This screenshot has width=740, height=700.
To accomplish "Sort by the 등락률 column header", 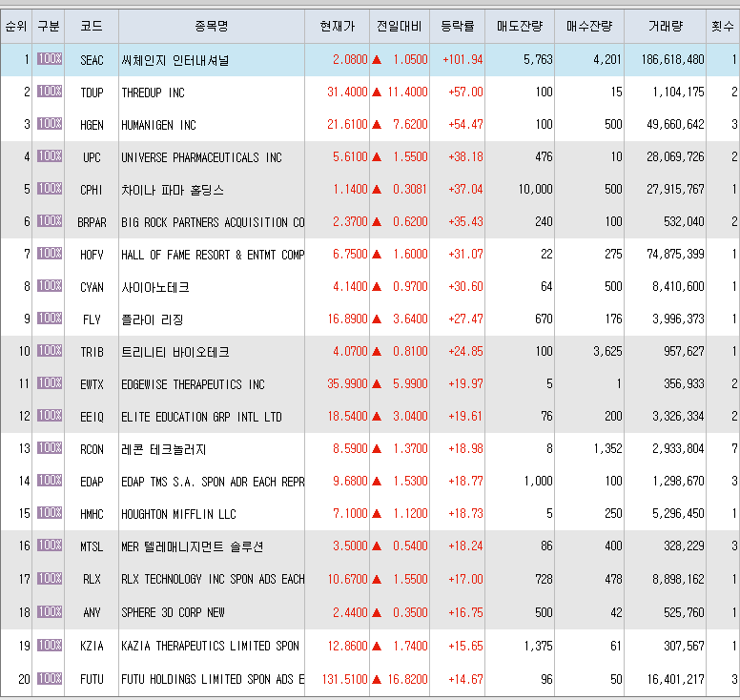I will 457,26.
